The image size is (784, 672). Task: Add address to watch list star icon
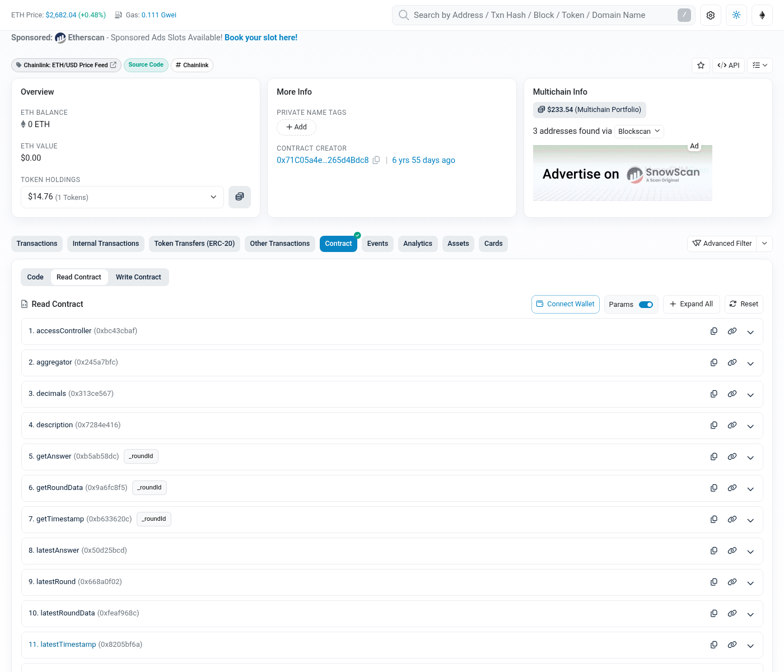point(701,65)
